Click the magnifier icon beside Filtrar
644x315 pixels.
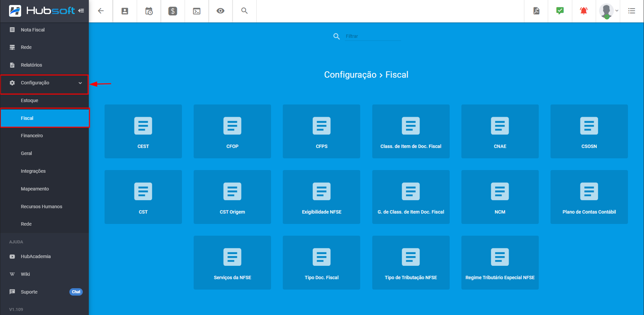point(336,36)
